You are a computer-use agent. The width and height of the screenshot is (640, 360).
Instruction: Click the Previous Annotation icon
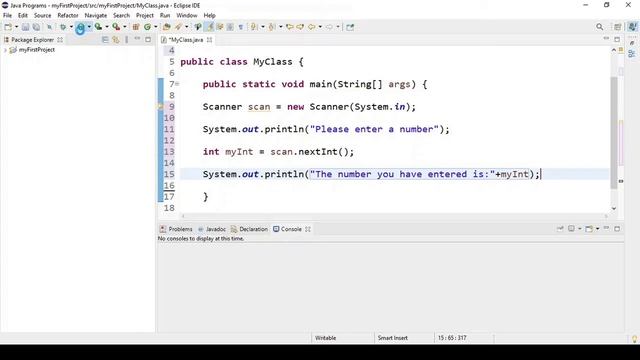click(x=272, y=27)
